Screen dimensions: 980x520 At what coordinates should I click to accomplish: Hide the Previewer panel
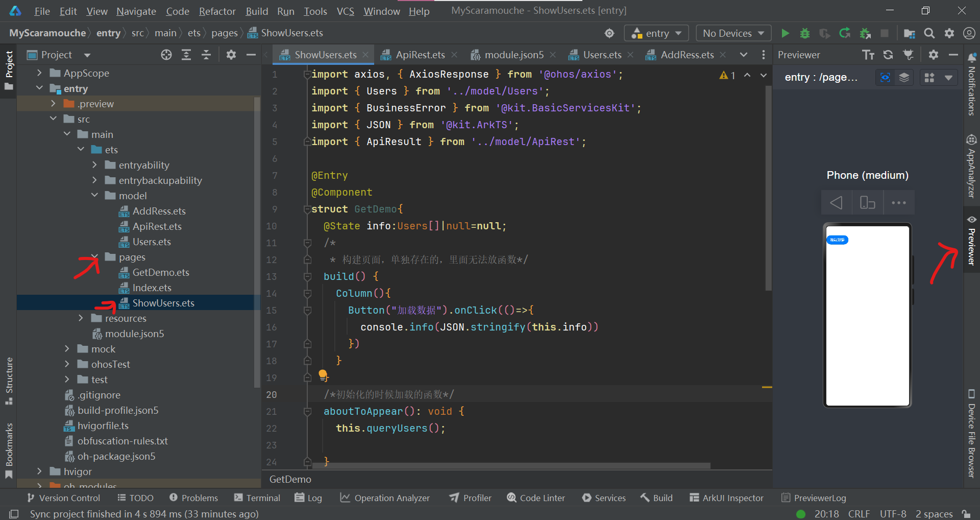[x=953, y=55]
